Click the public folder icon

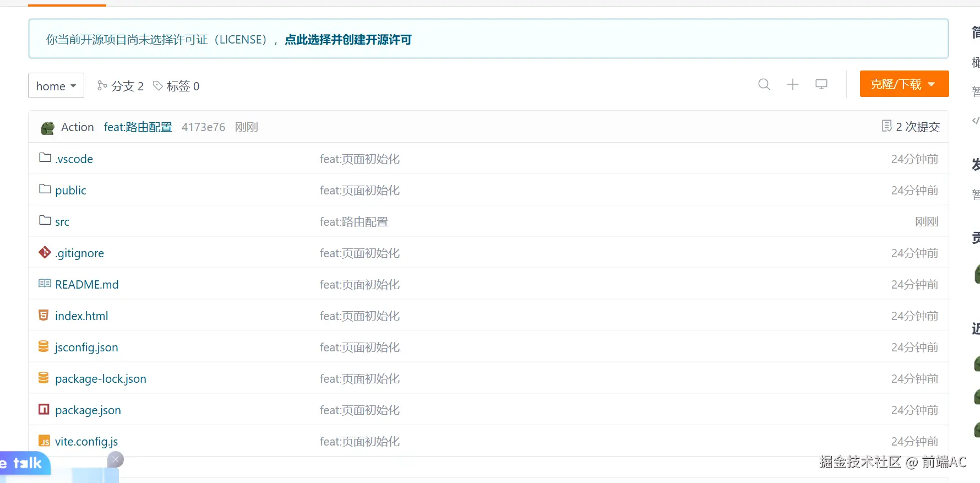click(45, 189)
